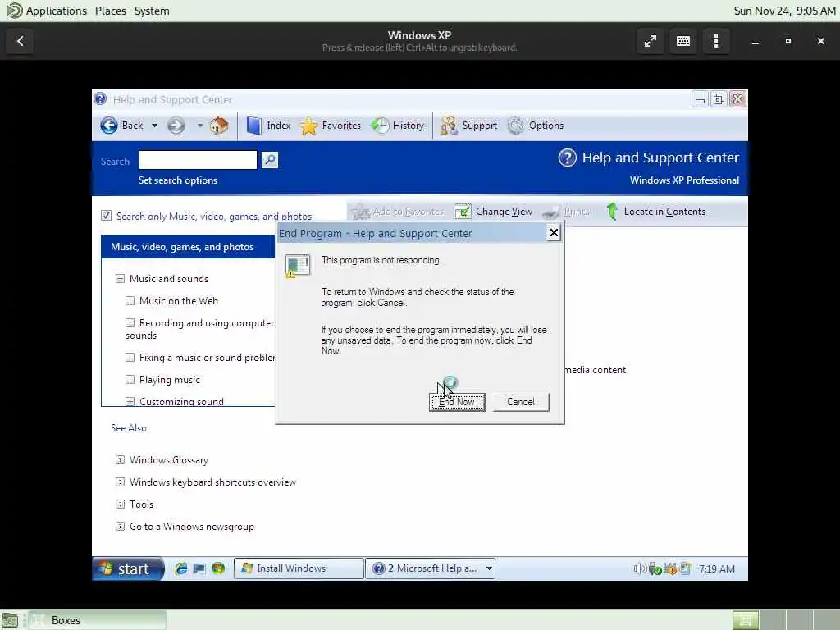Open Windows keyboard shortcuts overview link
The width and height of the screenshot is (840, 630).
(x=212, y=482)
